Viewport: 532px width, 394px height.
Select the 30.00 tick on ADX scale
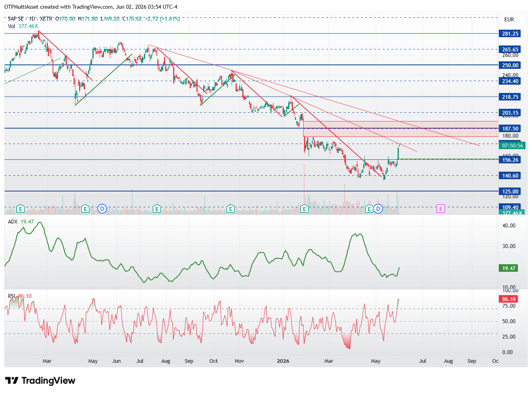[509, 246]
